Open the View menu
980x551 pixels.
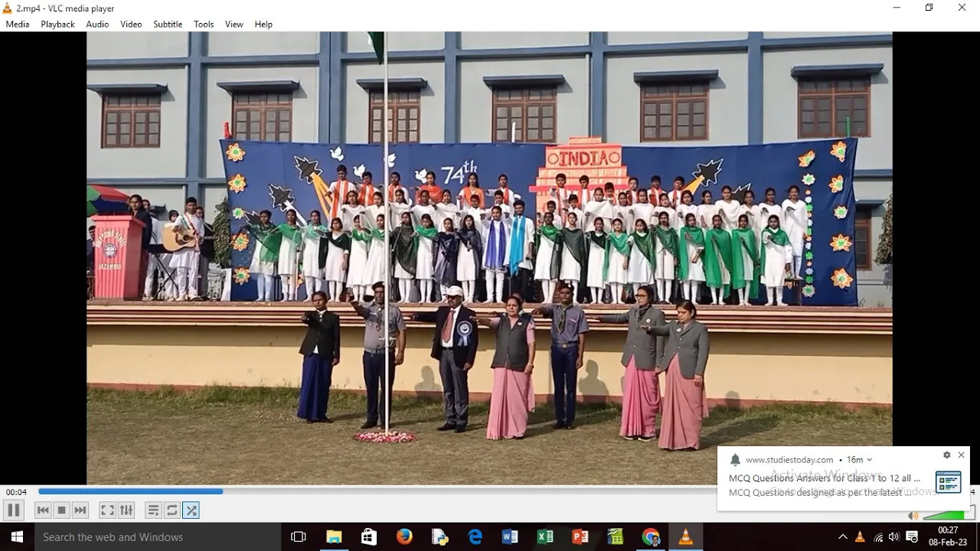(x=234, y=24)
